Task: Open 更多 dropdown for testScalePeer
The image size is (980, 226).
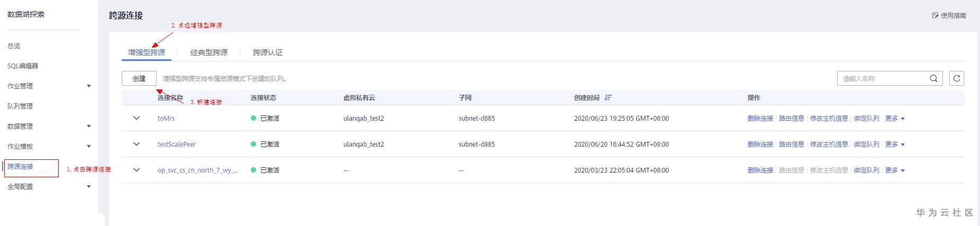Action: pyautogui.click(x=895, y=144)
